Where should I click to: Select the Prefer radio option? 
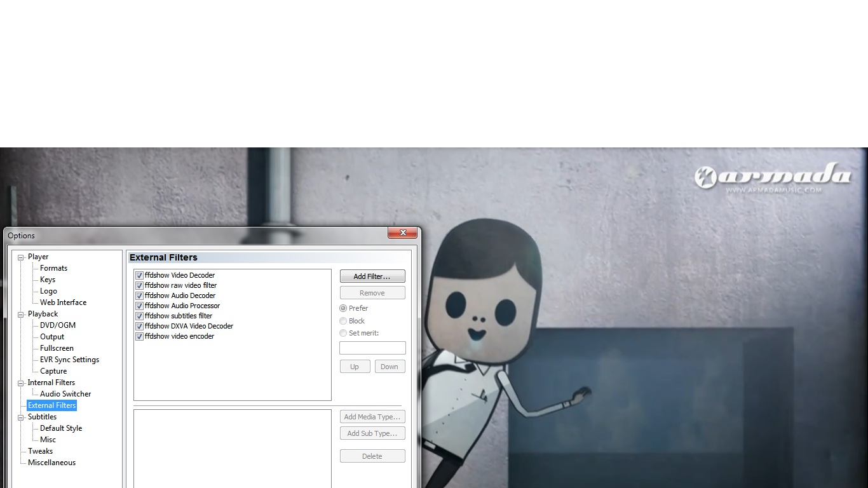click(343, 308)
